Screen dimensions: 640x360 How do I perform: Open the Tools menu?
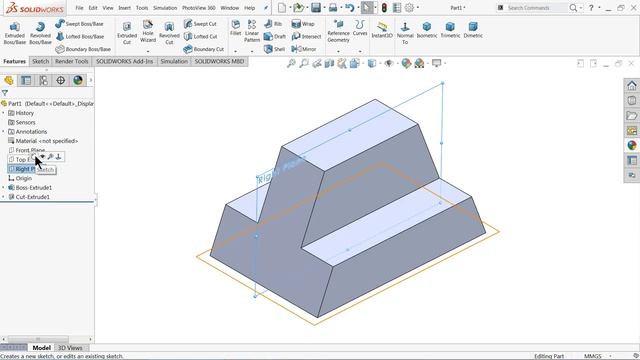coord(142,8)
